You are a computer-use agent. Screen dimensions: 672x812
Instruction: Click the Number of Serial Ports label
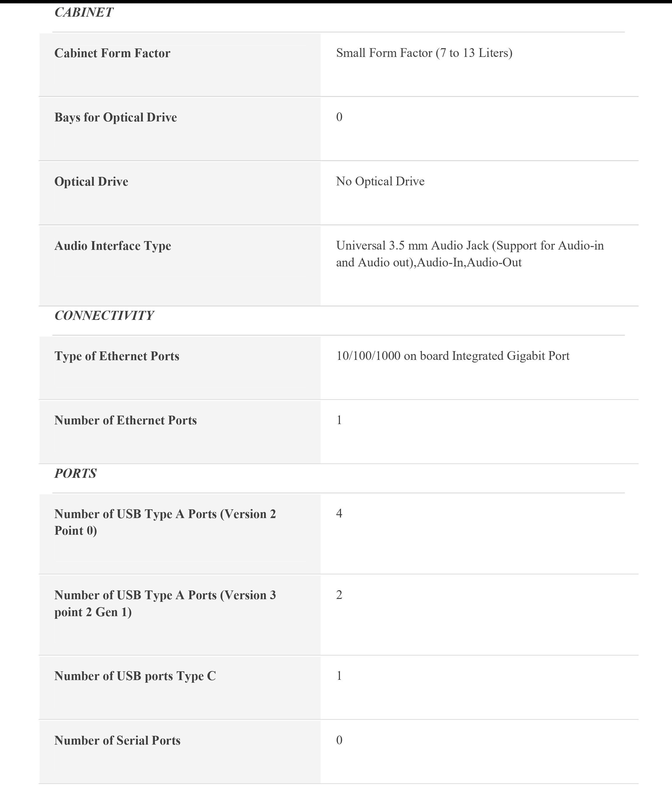pos(117,740)
